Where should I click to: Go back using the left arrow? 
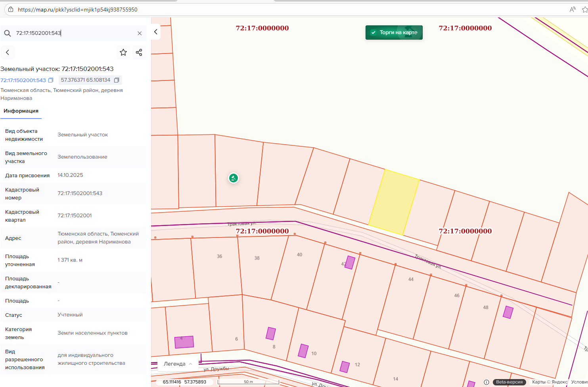tap(8, 52)
